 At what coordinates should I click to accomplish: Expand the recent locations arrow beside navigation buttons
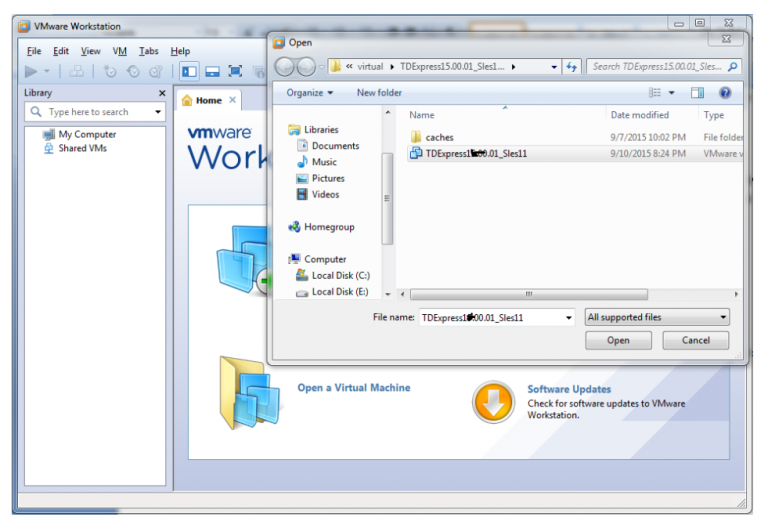[x=322, y=67]
